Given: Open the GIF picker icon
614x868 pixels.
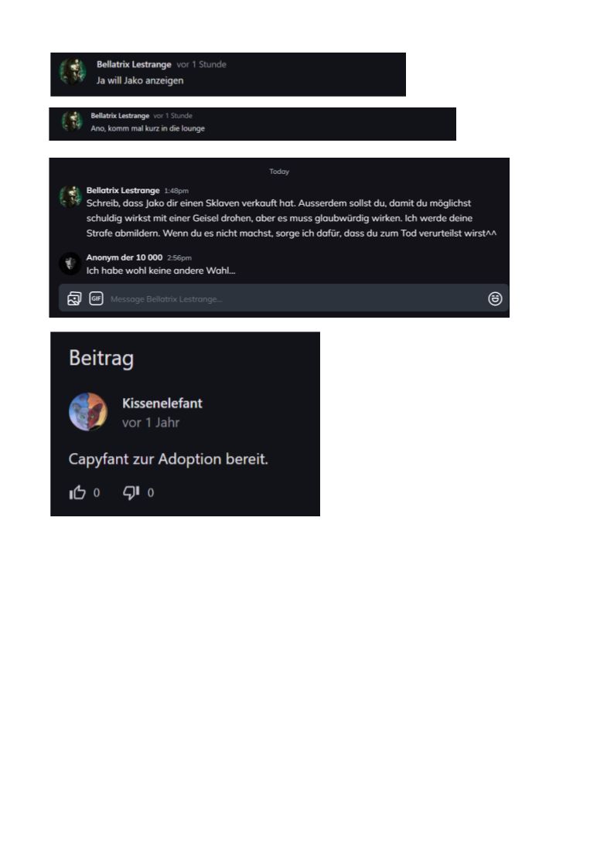Looking at the screenshot, I should (x=97, y=298).
